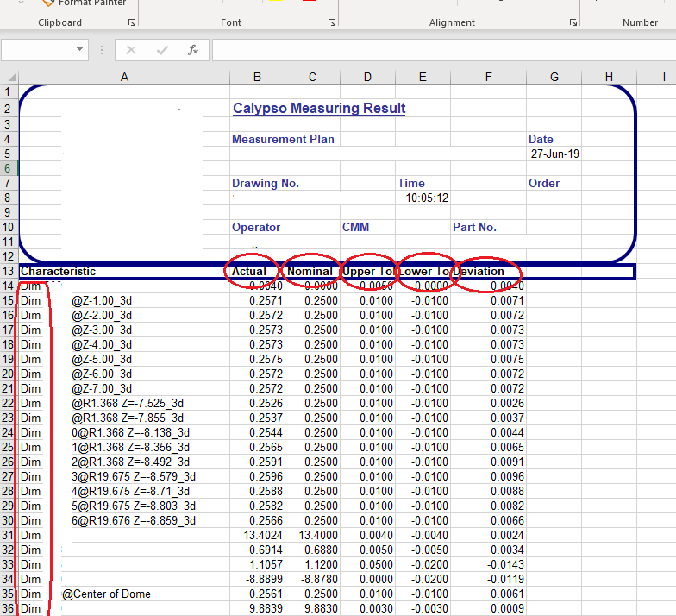This screenshot has height=616, width=676.
Task: Click the Drawing No. label cell
Action: pos(266,183)
